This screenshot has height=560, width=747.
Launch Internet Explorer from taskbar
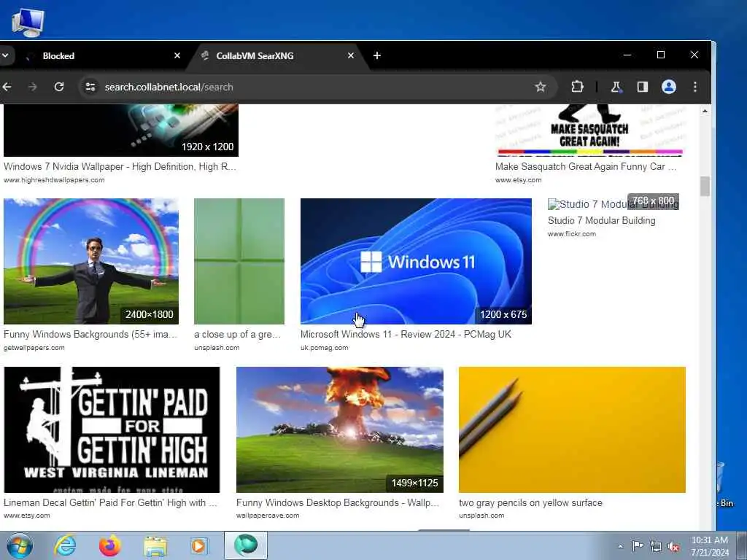pyautogui.click(x=64, y=545)
